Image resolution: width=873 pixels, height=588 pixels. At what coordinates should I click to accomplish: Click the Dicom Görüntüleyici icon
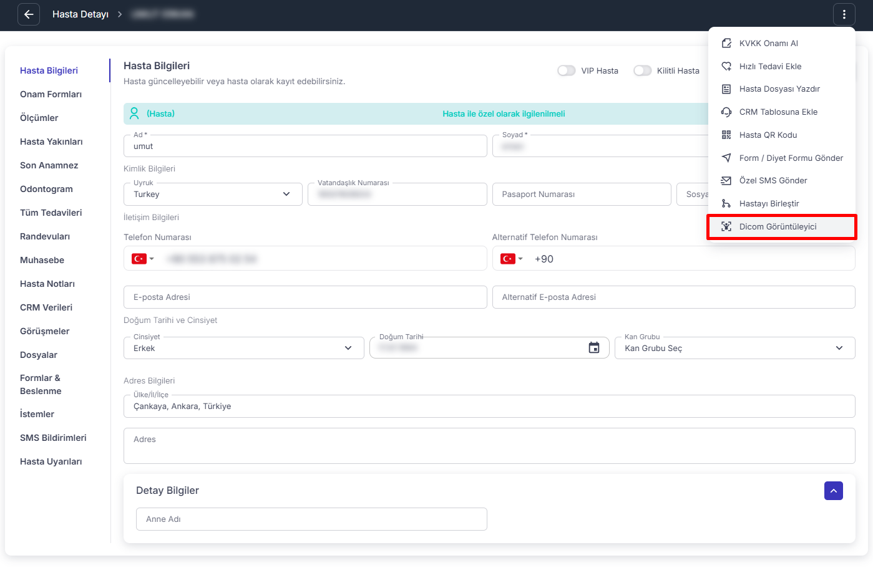pos(726,226)
